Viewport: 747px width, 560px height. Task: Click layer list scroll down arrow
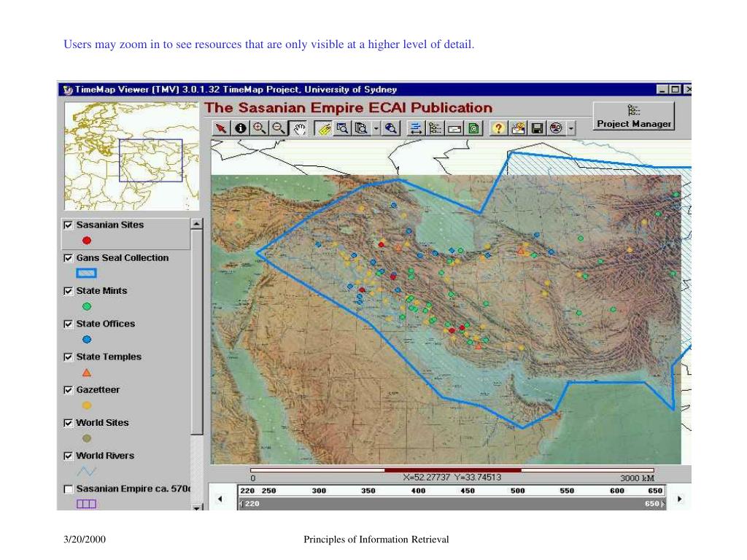[x=196, y=507]
